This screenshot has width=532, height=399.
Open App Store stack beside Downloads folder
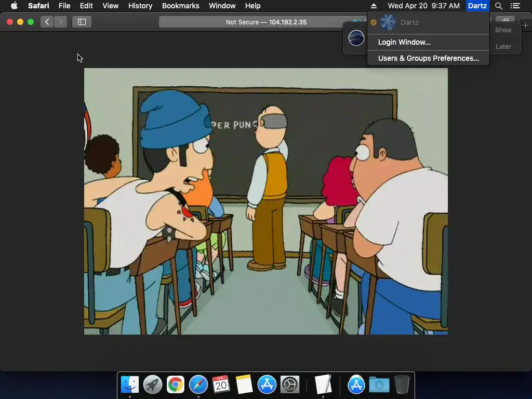pyautogui.click(x=356, y=384)
